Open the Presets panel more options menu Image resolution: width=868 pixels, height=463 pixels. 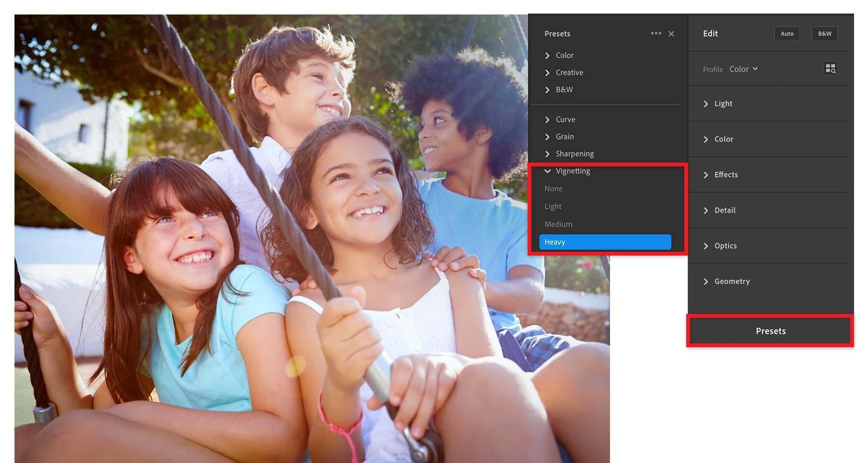click(656, 33)
